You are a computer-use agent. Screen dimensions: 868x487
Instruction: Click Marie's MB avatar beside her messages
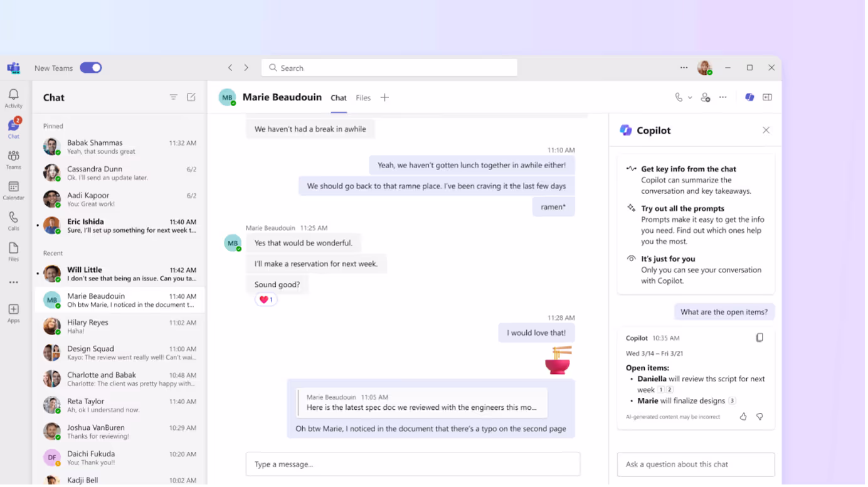coord(233,243)
